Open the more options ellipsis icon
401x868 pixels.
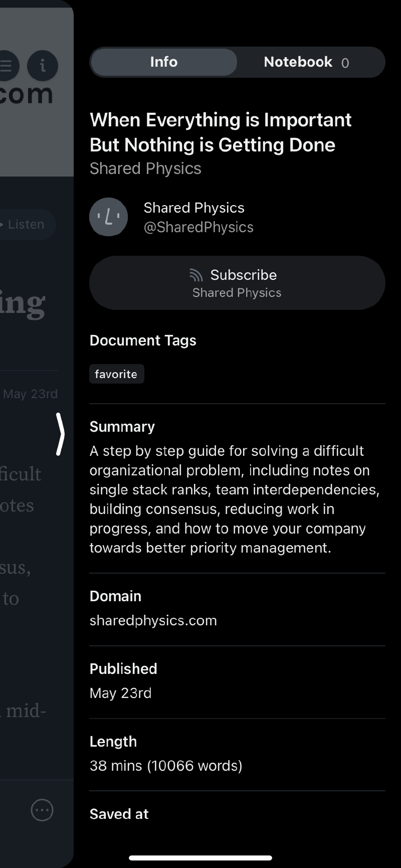tap(42, 810)
